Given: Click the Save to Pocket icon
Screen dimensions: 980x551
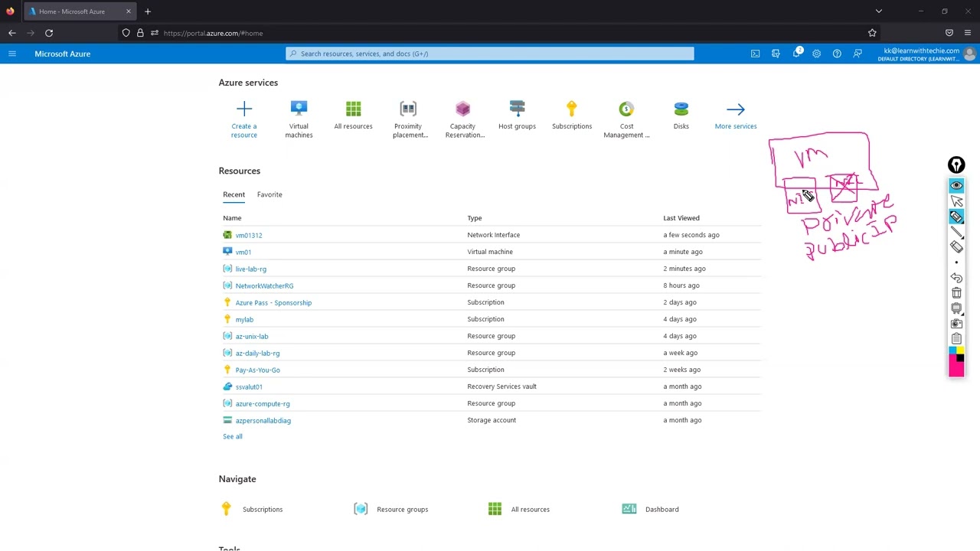Looking at the screenshot, I should [949, 33].
